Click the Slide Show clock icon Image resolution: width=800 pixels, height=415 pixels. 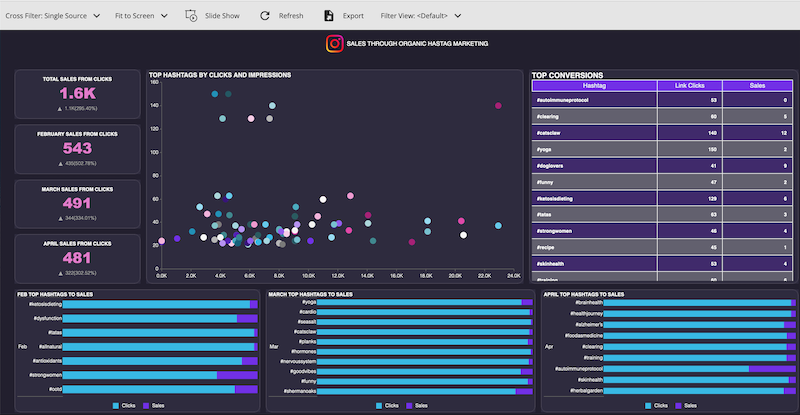click(x=191, y=16)
